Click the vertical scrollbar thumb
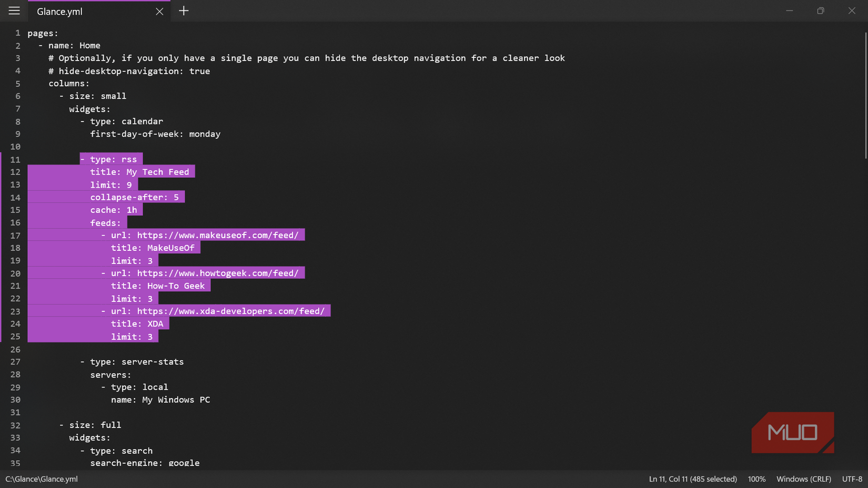 865,95
